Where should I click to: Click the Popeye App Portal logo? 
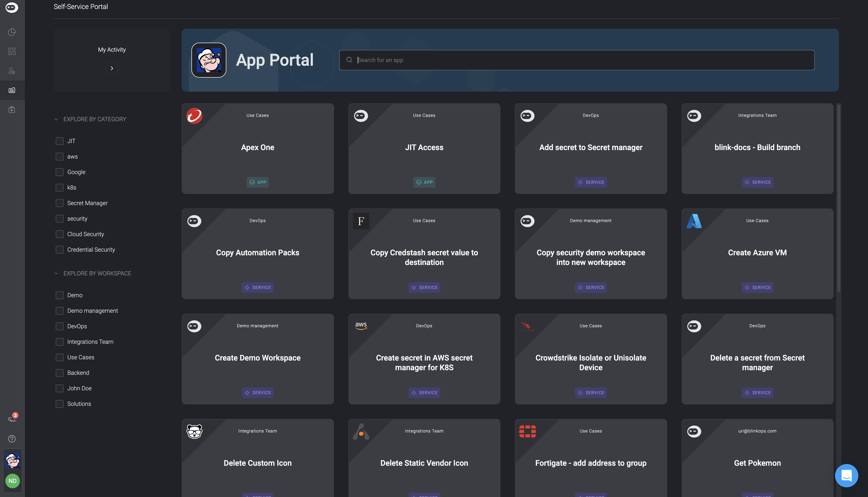(x=209, y=60)
